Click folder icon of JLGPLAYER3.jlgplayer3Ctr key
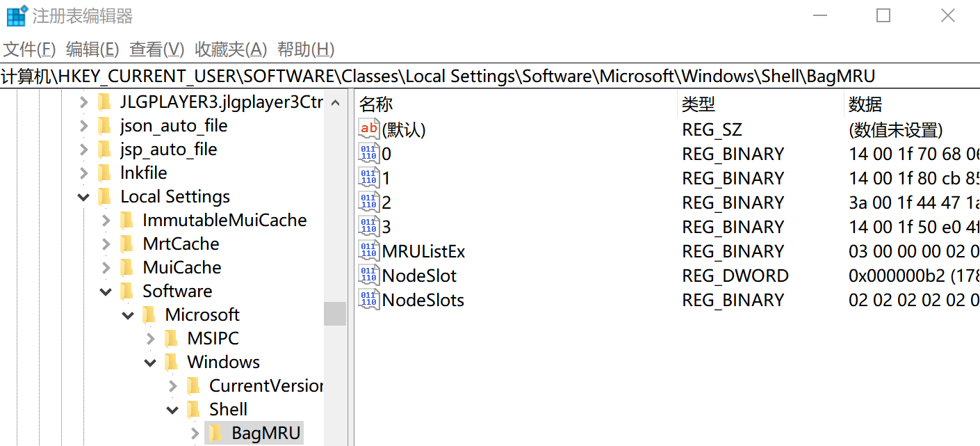This screenshot has height=446, width=980. click(x=105, y=102)
